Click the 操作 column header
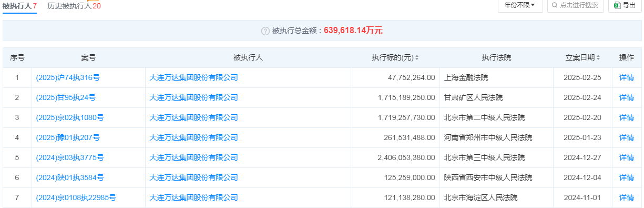The height and width of the screenshot is (208, 644). tap(627, 58)
